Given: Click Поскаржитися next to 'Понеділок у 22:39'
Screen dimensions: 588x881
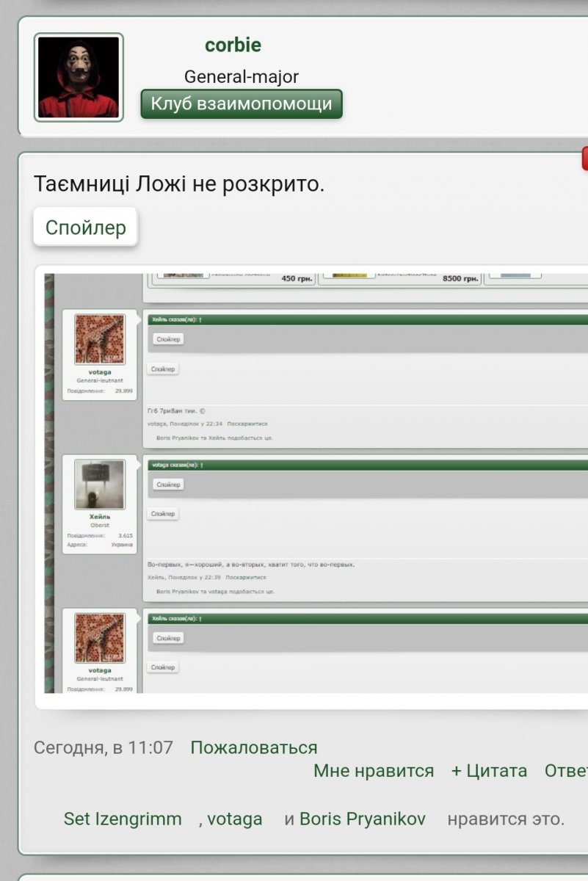Looking at the screenshot, I should tap(247, 577).
